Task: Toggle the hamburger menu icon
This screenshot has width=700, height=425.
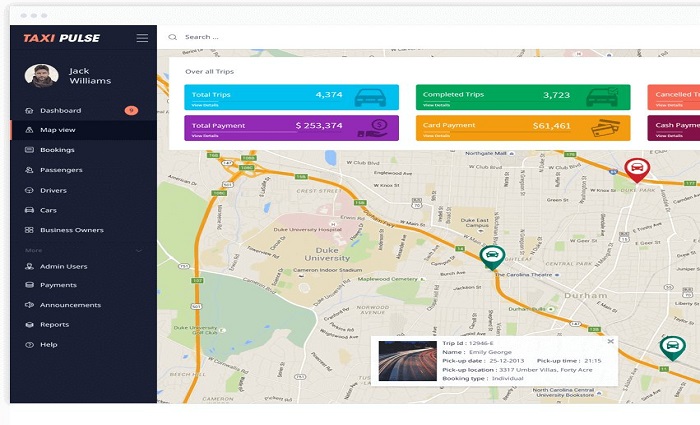Action: coord(142,38)
